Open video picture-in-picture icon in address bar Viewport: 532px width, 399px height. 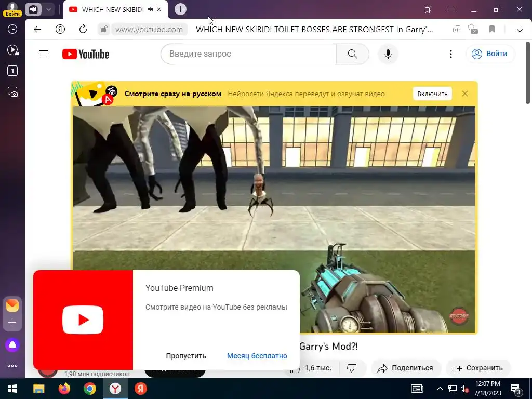tap(456, 29)
